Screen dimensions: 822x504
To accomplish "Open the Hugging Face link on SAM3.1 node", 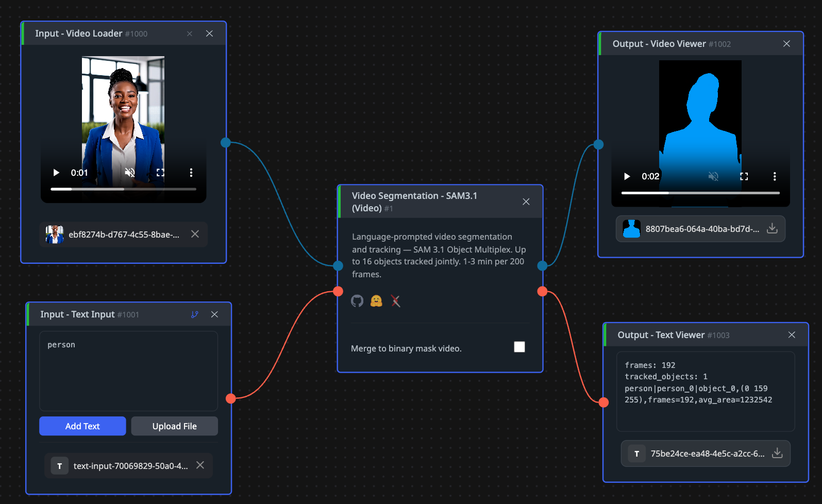I will pos(377,301).
